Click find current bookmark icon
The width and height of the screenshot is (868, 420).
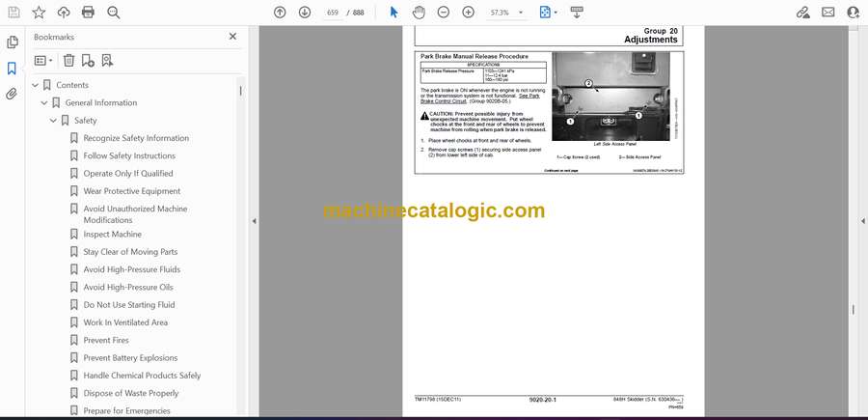107,61
